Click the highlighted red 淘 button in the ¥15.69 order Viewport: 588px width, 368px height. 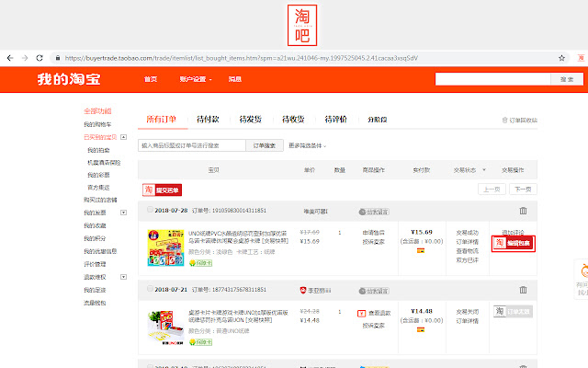tap(514, 243)
